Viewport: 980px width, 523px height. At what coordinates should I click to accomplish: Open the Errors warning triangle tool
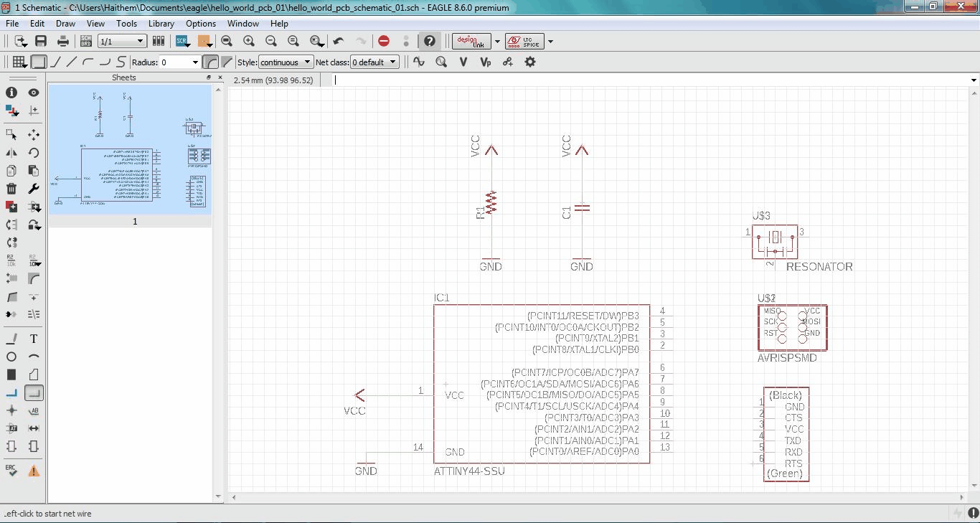point(34,471)
